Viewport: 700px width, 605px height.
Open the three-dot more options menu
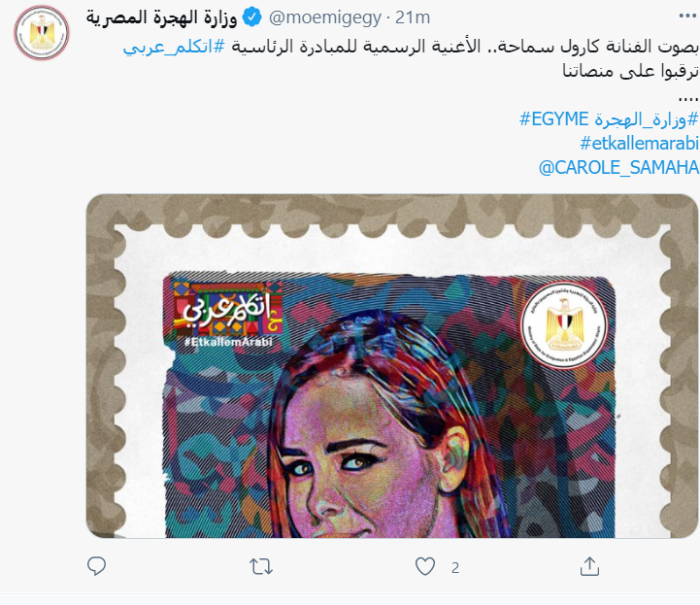click(687, 17)
